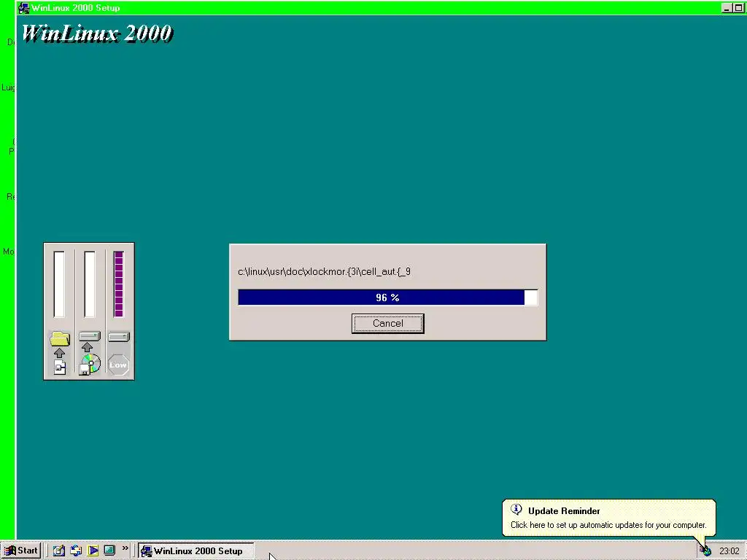Viewport: 747px width, 560px height.
Task: Click the Update Reminder balloon notification
Action: point(608,518)
